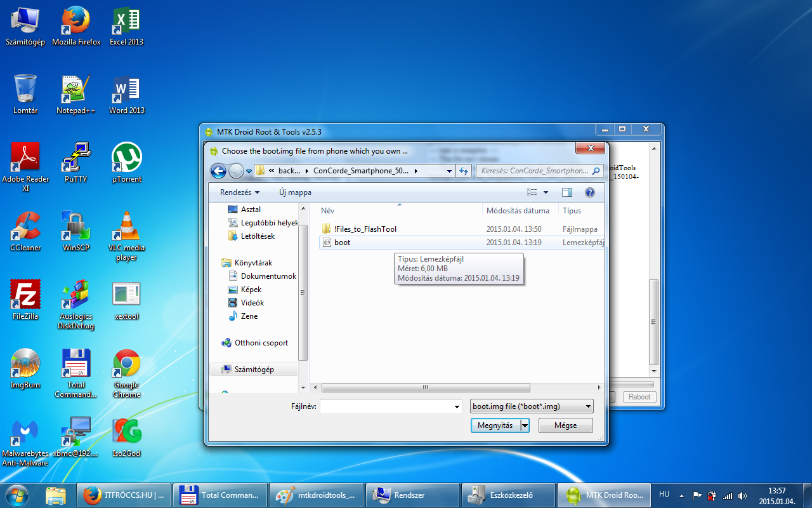The height and width of the screenshot is (508, 812).
Task: Expand the view options dropdown arrow
Action: [x=546, y=192]
